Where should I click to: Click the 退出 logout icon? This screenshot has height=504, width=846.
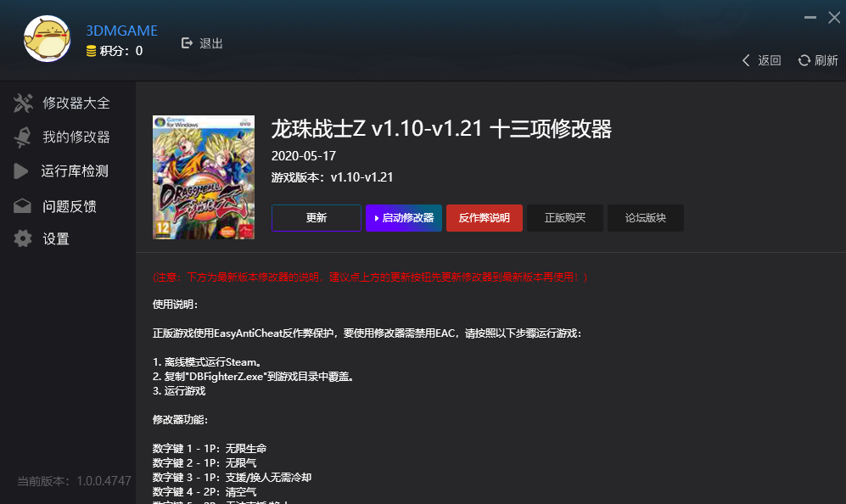(x=188, y=42)
